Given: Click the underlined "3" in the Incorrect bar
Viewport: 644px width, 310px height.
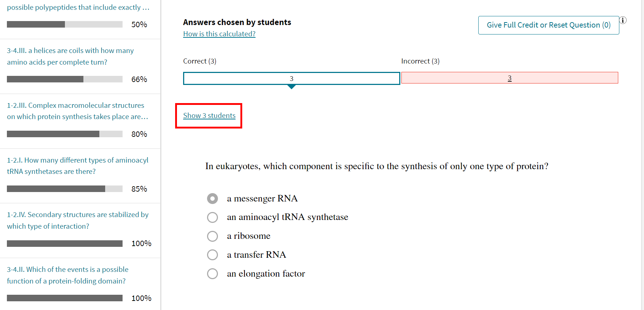Looking at the screenshot, I should point(509,78).
